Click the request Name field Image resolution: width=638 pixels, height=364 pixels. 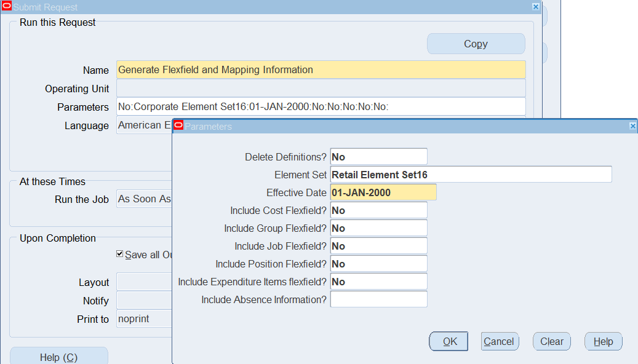[321, 70]
